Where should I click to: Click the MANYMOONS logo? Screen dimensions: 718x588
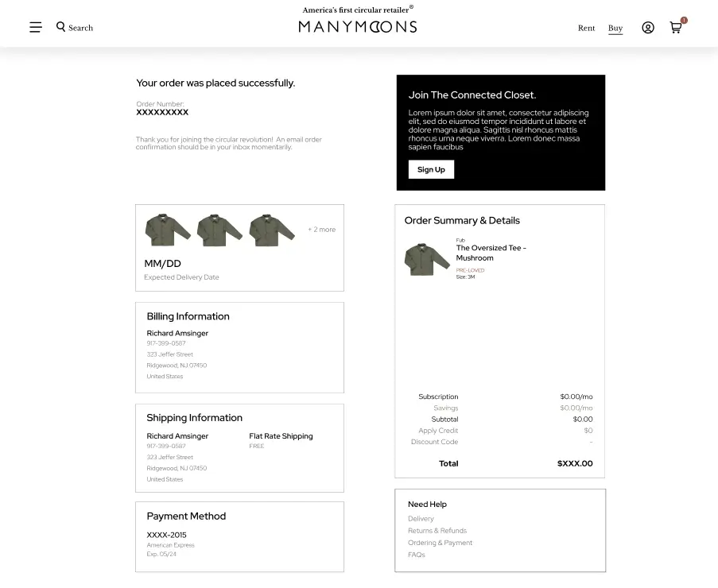point(358,26)
